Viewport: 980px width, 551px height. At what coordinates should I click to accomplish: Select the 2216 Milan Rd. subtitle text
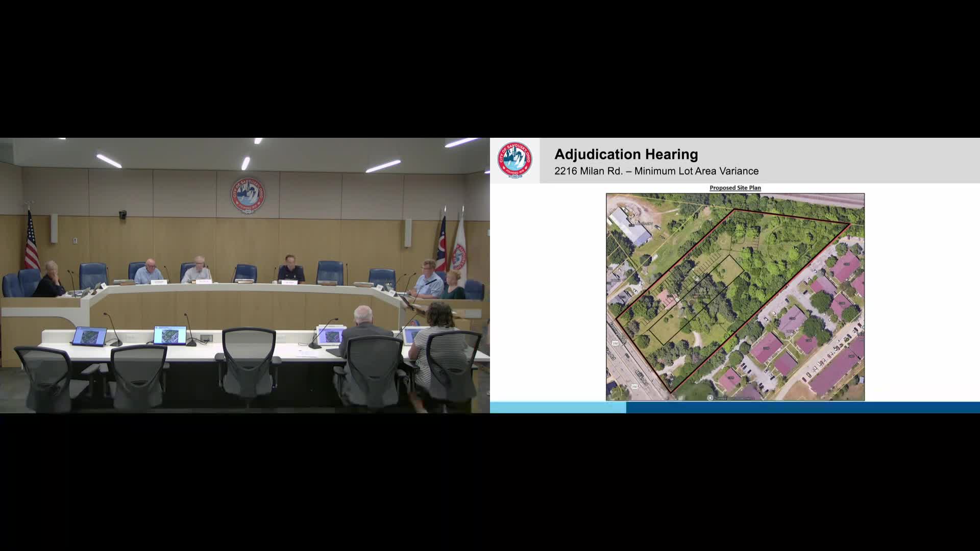pos(656,171)
